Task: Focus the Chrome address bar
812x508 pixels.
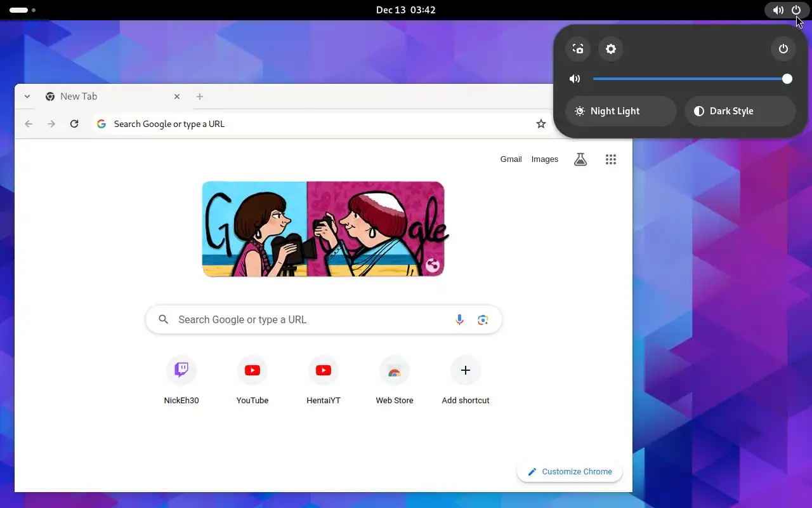Action: click(322, 124)
